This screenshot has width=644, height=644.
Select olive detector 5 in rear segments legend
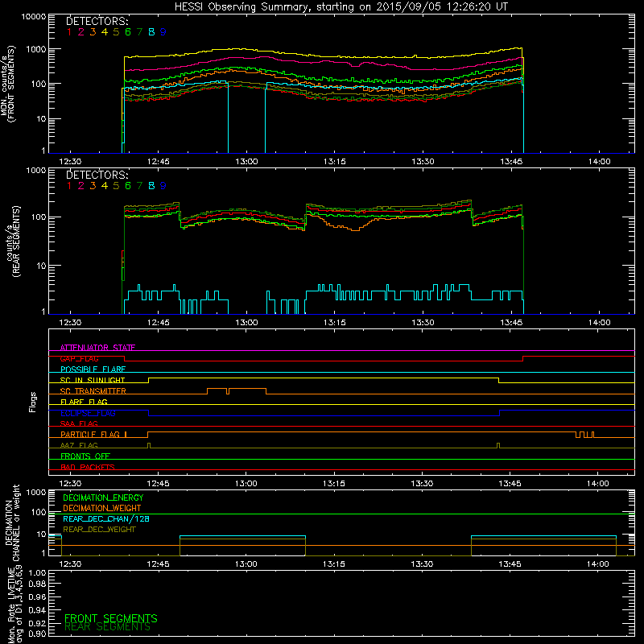pyautogui.click(x=116, y=186)
